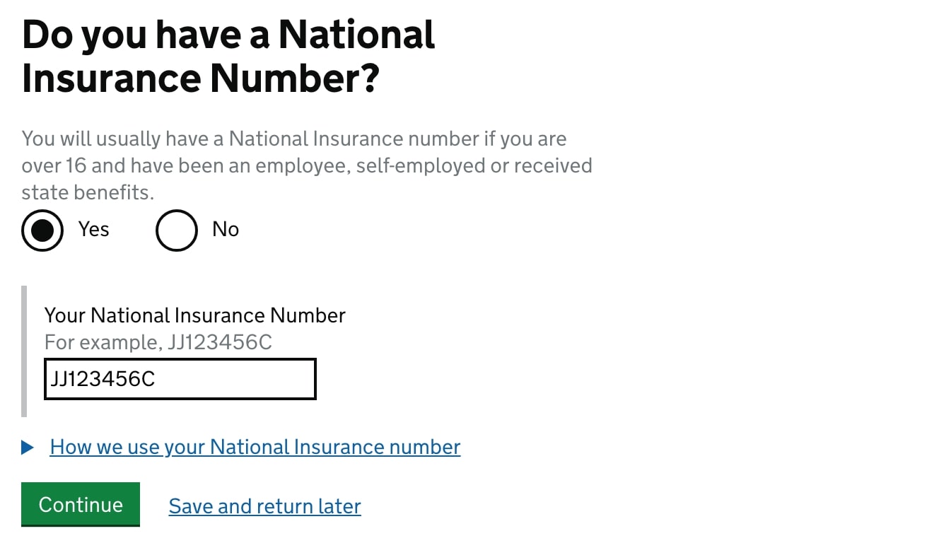Select the No radio button
This screenshot has width=939, height=560.
tap(176, 231)
